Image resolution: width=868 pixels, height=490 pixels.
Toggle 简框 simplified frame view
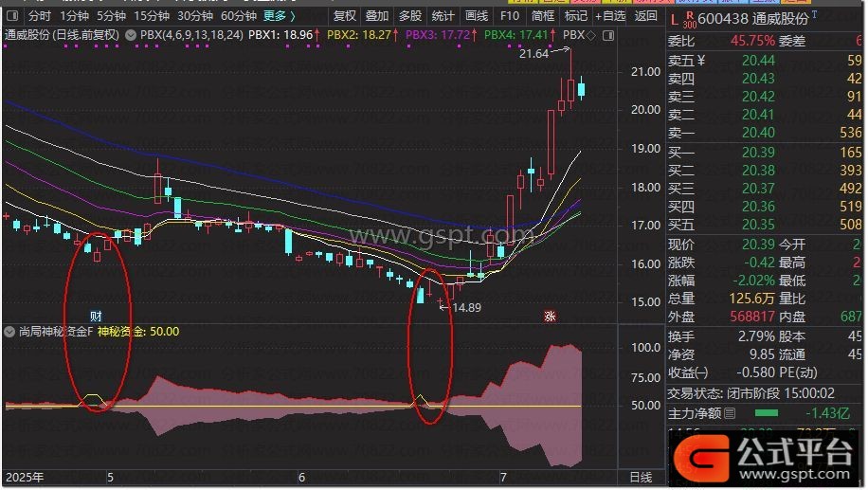tap(543, 16)
